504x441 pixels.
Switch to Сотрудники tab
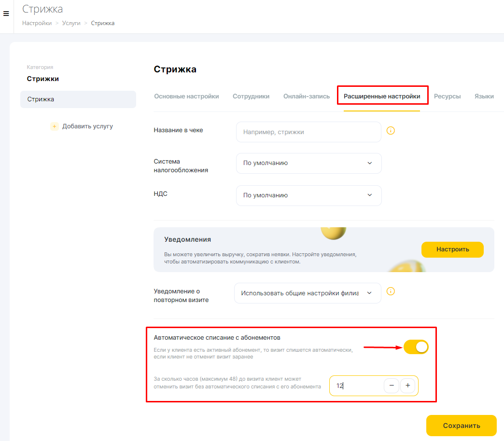point(251,96)
